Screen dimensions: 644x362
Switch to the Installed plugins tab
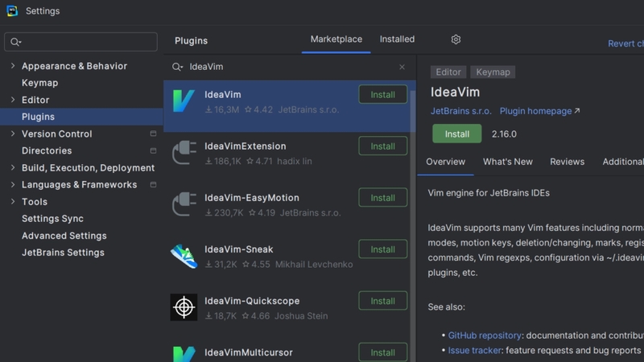tap(397, 39)
